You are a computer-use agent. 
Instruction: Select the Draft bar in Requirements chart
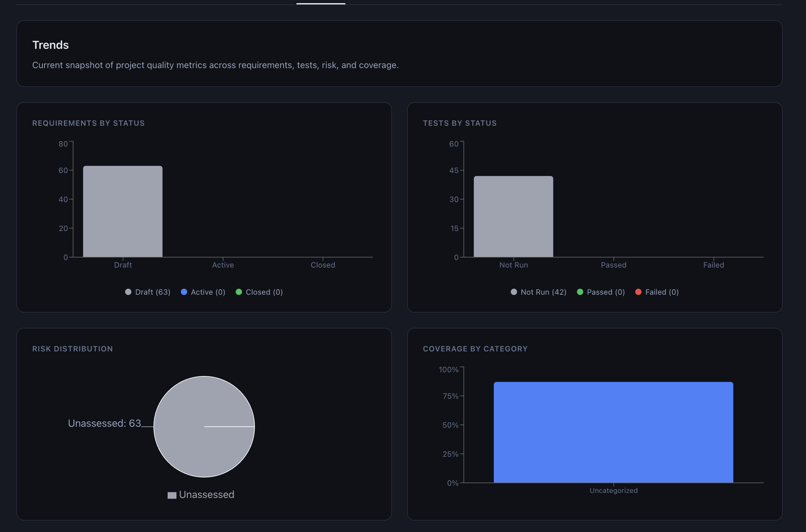[123, 211]
